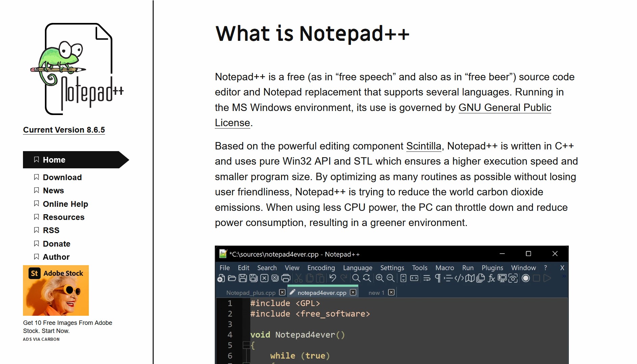Viewport: 637px width, 364px height.
Task: Open the question mark help menu
Action: pos(545,268)
